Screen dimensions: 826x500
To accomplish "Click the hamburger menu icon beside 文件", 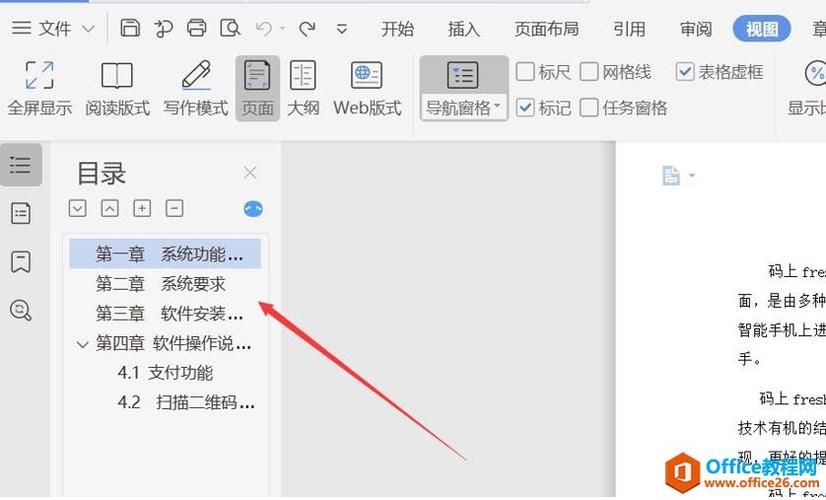I will pyautogui.click(x=22, y=28).
